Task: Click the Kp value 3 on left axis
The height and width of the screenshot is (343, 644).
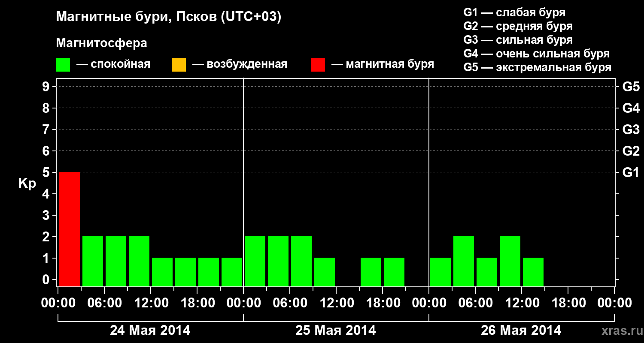Action: pyautogui.click(x=47, y=215)
